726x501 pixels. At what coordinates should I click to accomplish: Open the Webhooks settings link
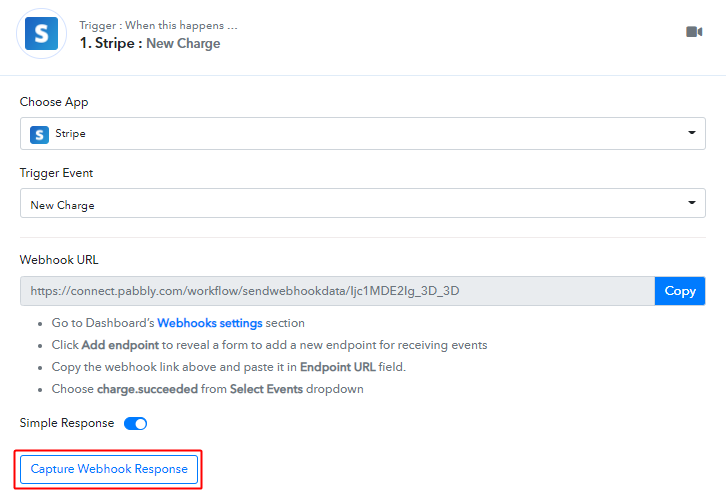pyautogui.click(x=210, y=323)
